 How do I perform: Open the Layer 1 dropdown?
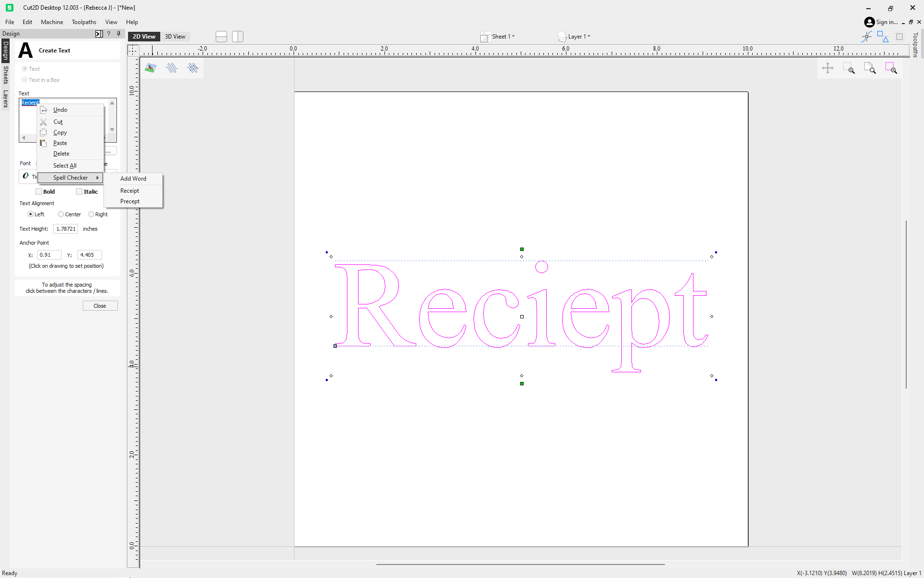click(x=579, y=37)
